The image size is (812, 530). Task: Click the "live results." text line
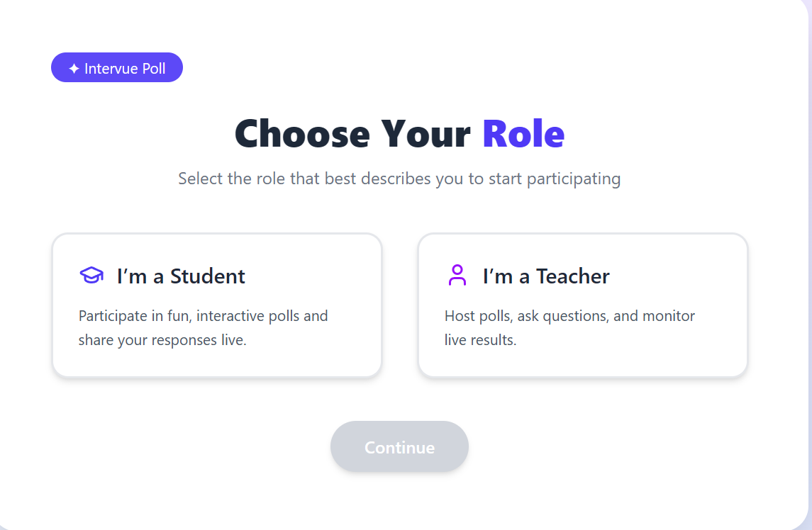point(480,340)
